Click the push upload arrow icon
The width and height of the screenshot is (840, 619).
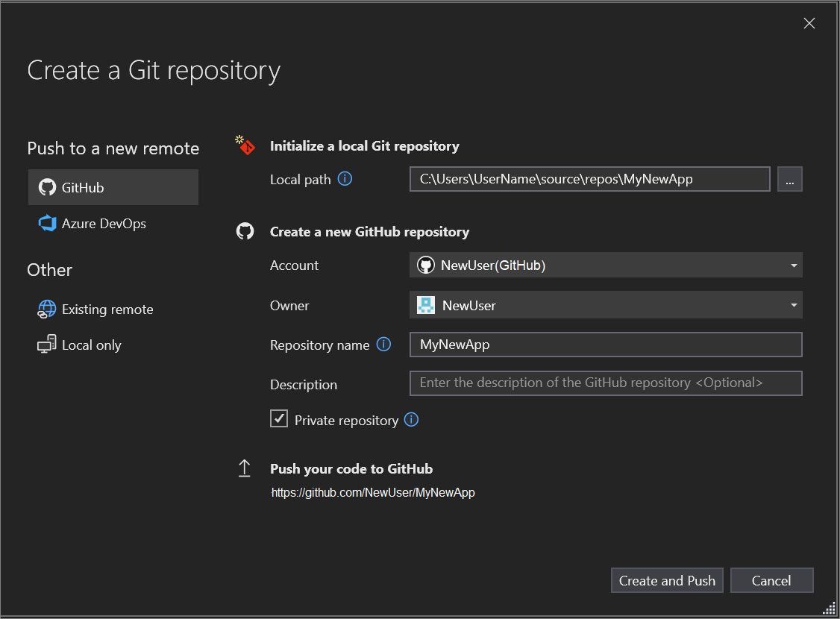[x=245, y=468]
